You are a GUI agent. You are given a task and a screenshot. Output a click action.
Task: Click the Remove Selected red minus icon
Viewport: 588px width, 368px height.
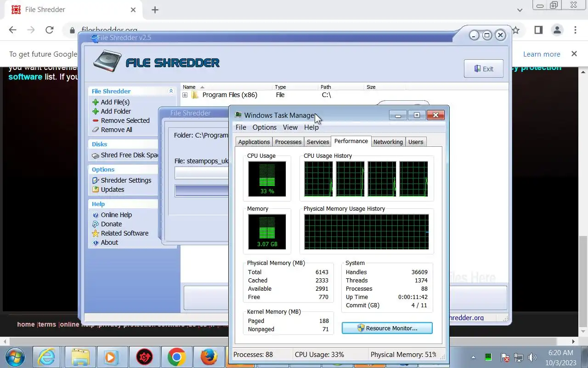coord(96,121)
